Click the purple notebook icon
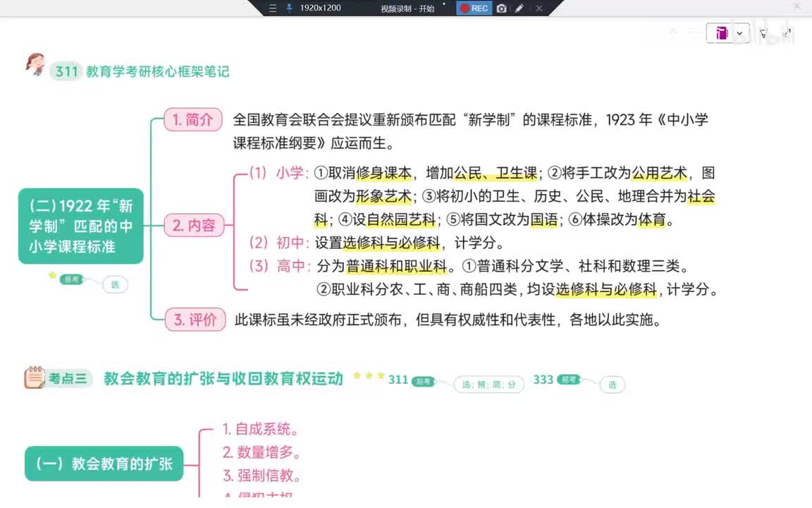812x508 pixels. 721,33
